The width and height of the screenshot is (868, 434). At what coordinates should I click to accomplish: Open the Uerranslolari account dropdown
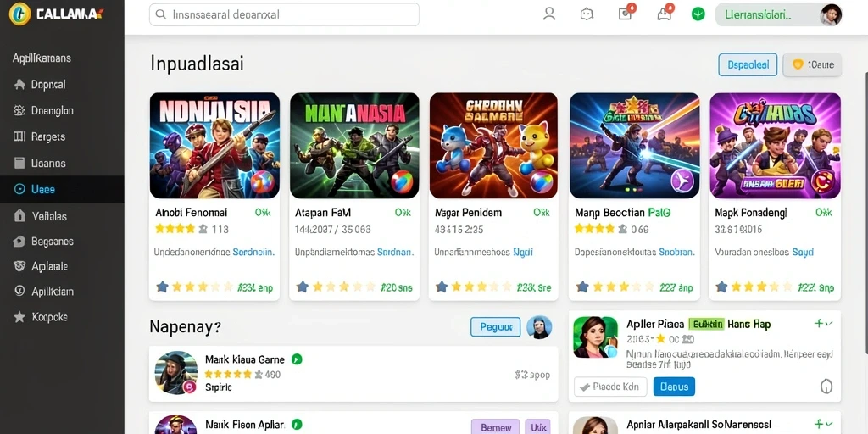pos(778,15)
